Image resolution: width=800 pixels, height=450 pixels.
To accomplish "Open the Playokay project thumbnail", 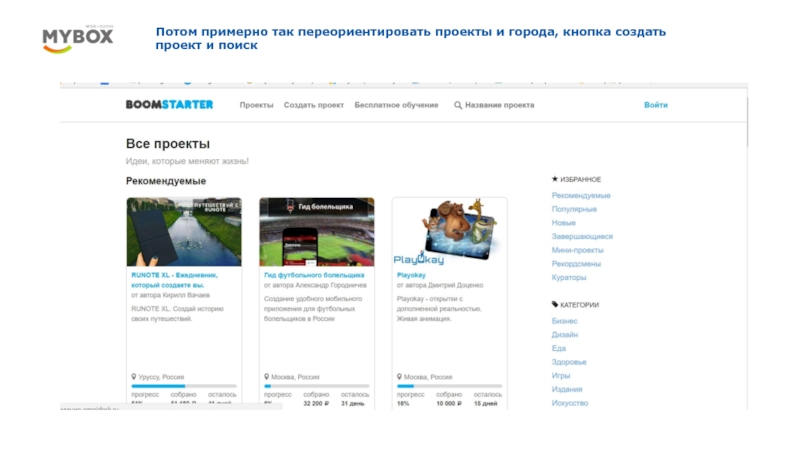I will 449,232.
